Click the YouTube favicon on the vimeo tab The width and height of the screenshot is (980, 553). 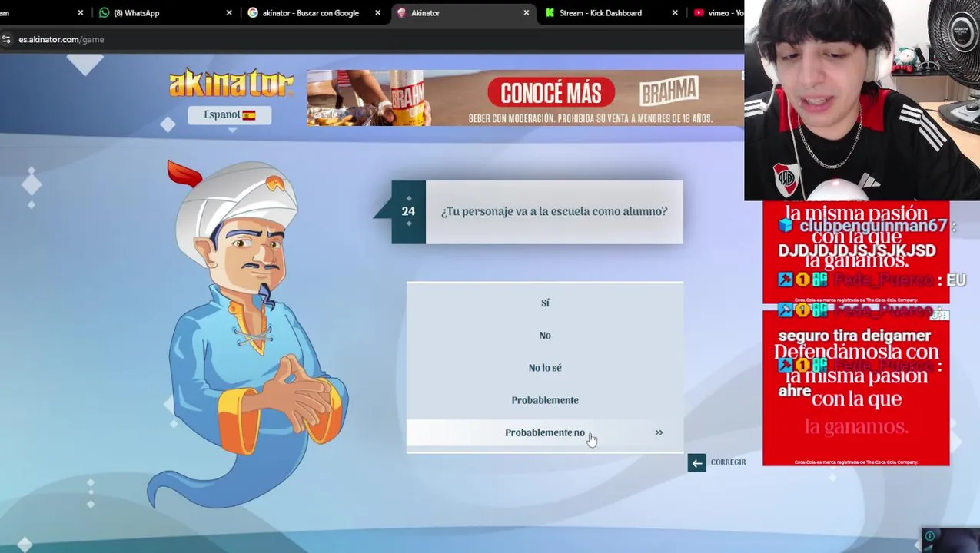699,13
